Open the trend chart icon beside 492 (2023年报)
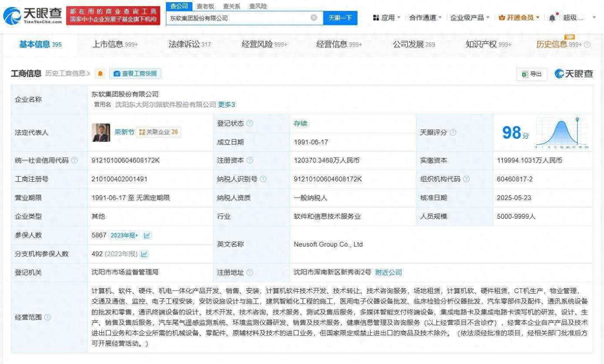604x364 pixels. 144,254
